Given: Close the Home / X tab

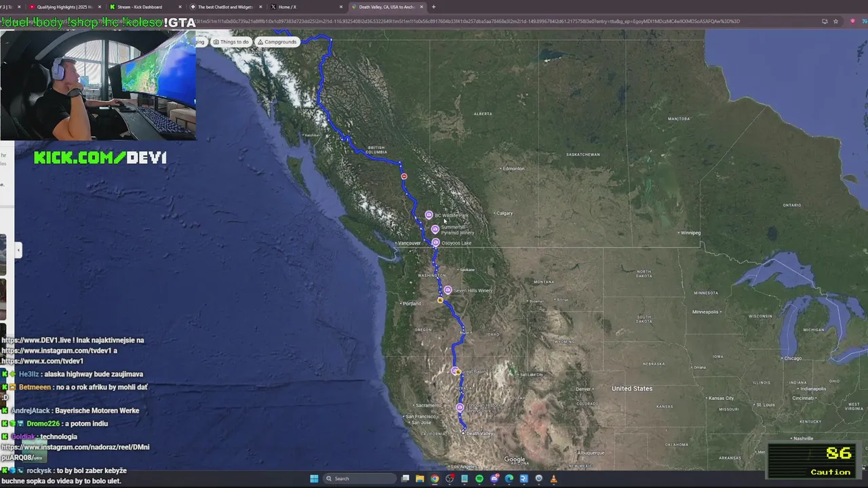Looking at the screenshot, I should click(341, 7).
